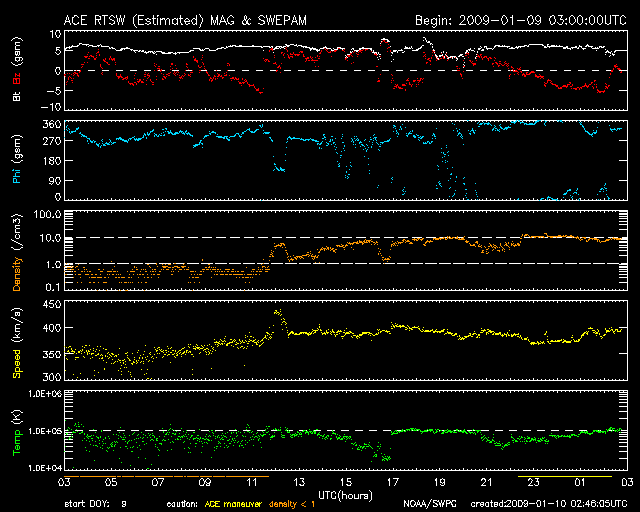This screenshot has width=640, height=512.
Task: Select the yellow 'ACE maneuver' legend text
Action: [x=233, y=505]
